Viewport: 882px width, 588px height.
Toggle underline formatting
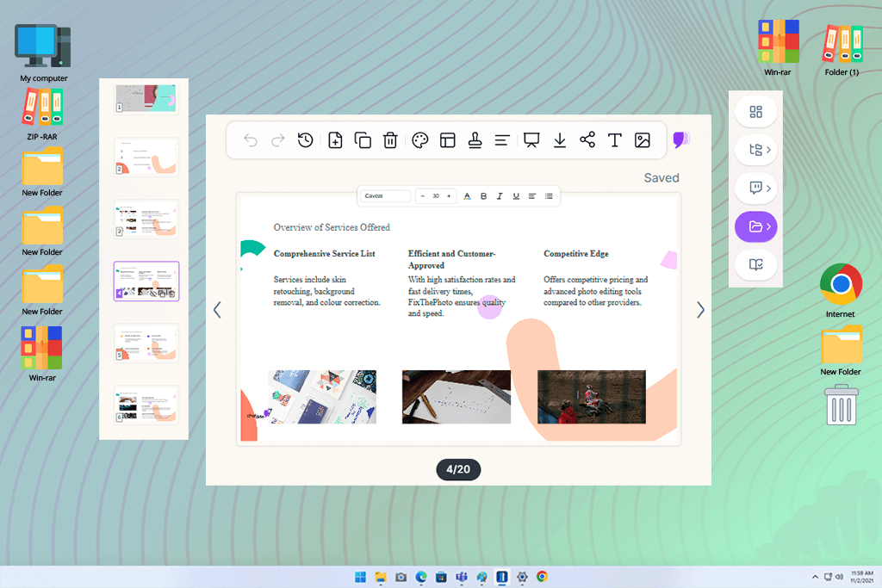[x=516, y=196]
